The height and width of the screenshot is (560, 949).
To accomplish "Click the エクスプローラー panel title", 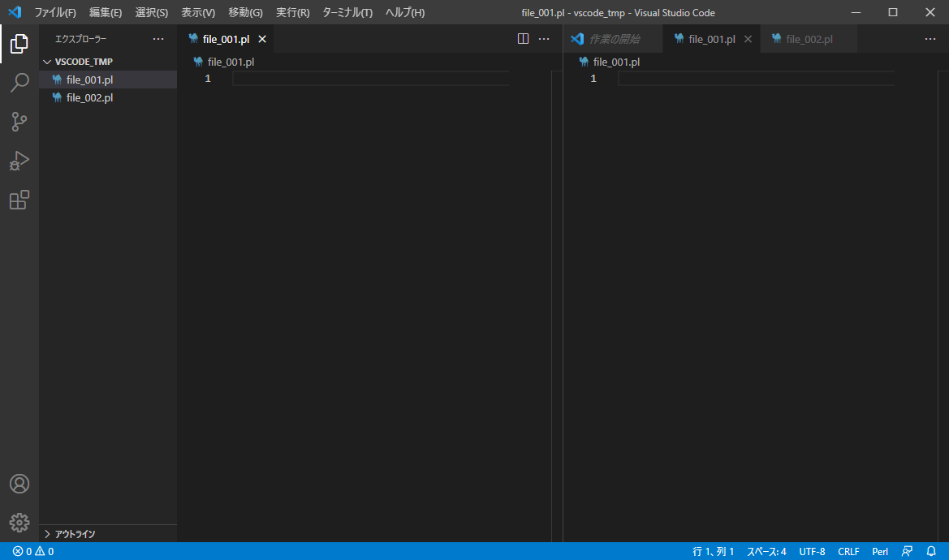I will click(x=80, y=39).
